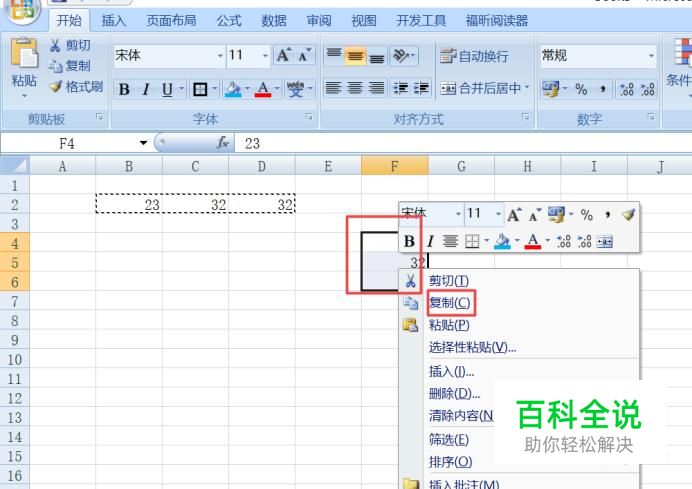Switch to the 数据 (Data) tab
The height and width of the screenshot is (489, 692).
[274, 20]
